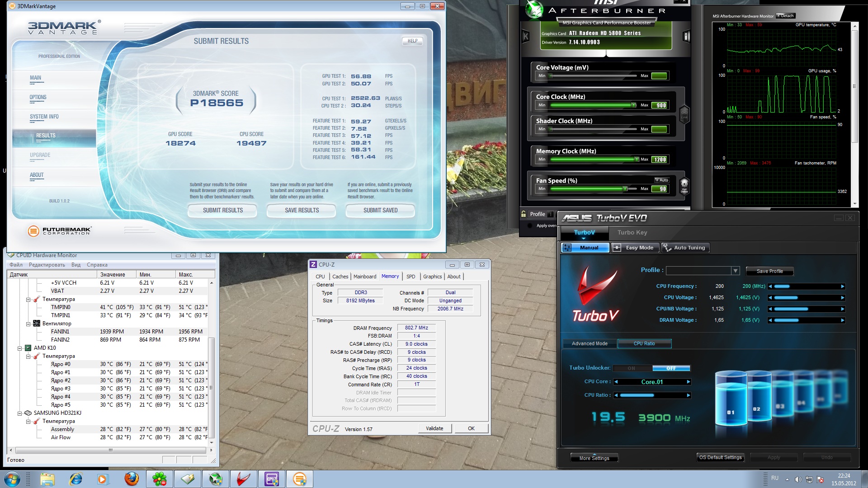Viewport: 868px width, 488px height.
Task: Switch to CPU-Z taskbar icon
Action: pos(272,479)
